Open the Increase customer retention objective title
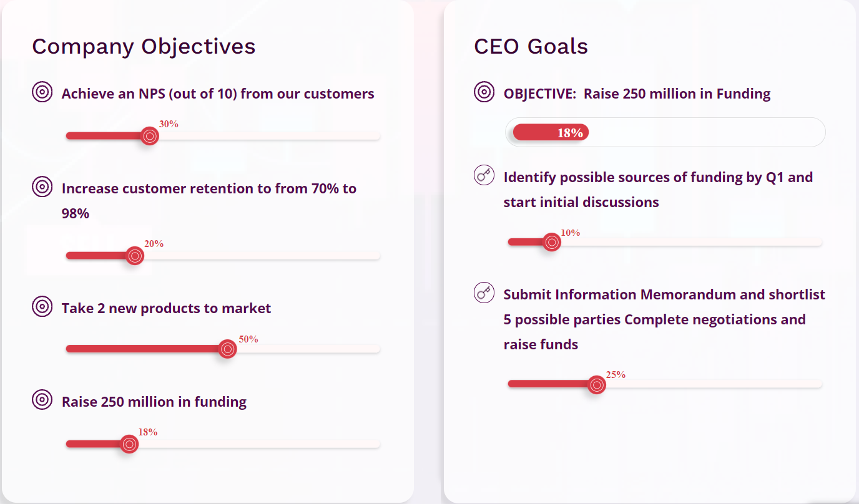Screen dimensions: 859x504 click(x=209, y=201)
